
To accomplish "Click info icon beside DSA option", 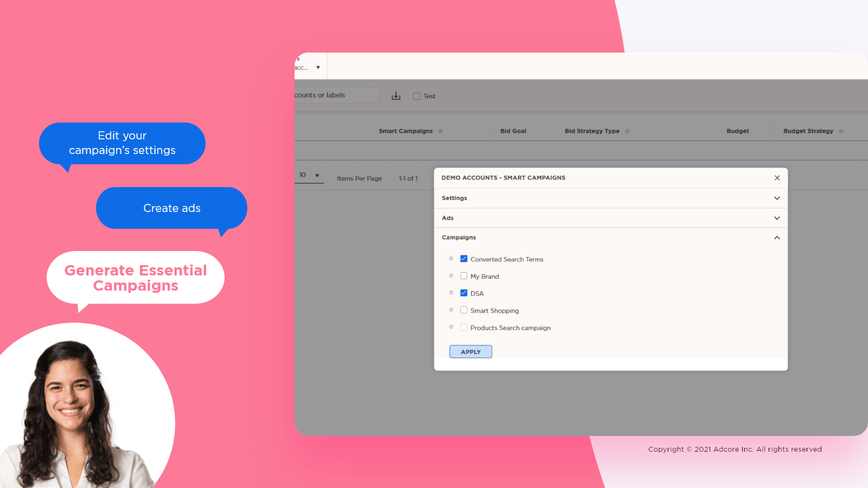I will [x=451, y=293].
